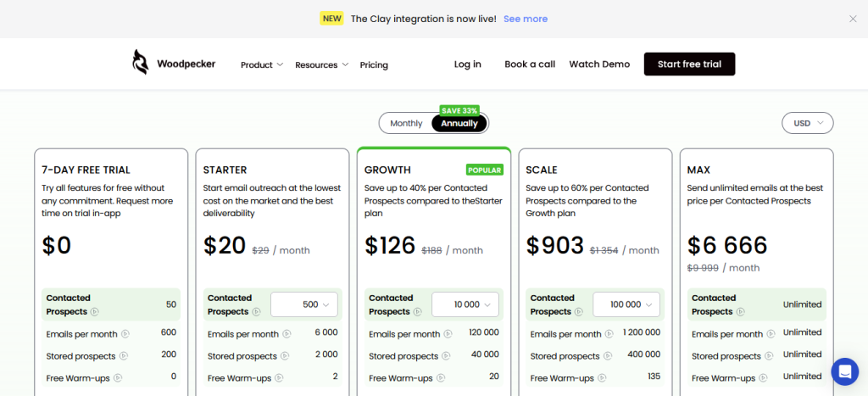Open the chat support widget
868x396 pixels.
845,371
